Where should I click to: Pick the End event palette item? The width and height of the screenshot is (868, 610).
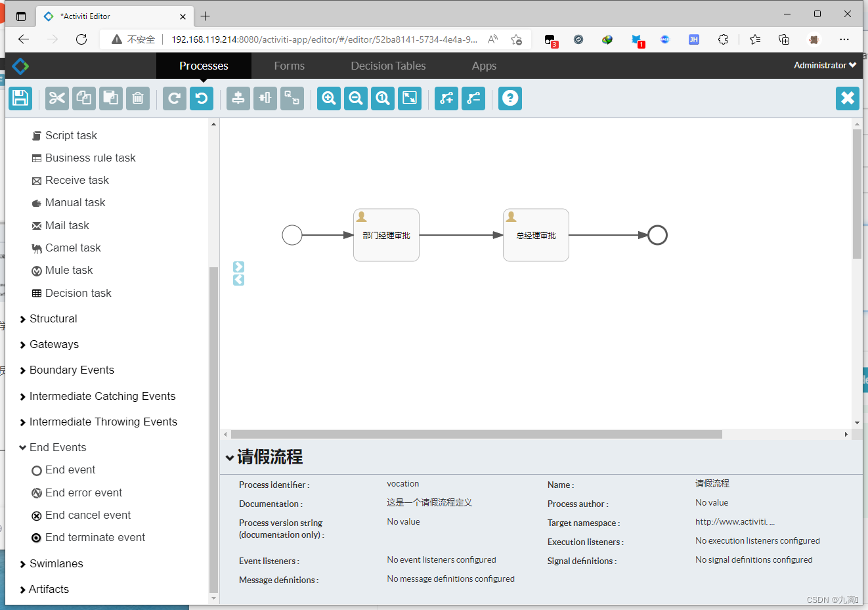(x=64, y=470)
